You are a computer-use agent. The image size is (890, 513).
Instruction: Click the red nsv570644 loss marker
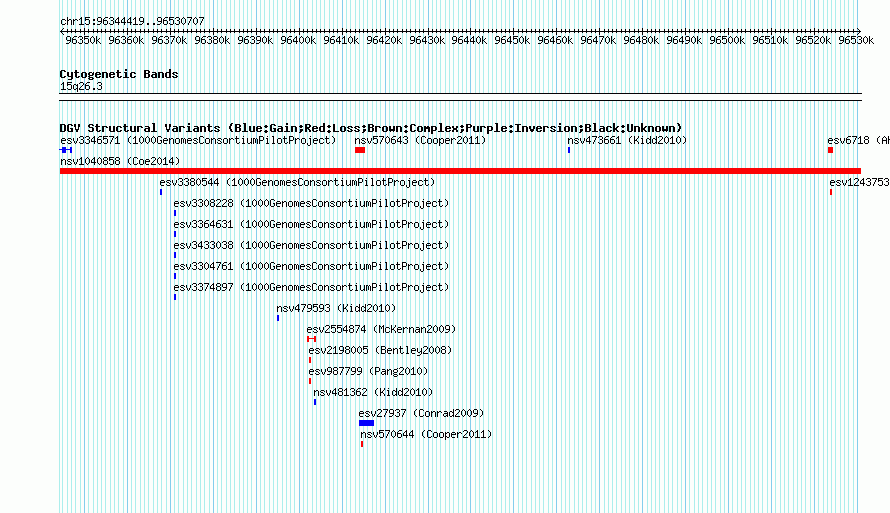(x=362, y=444)
